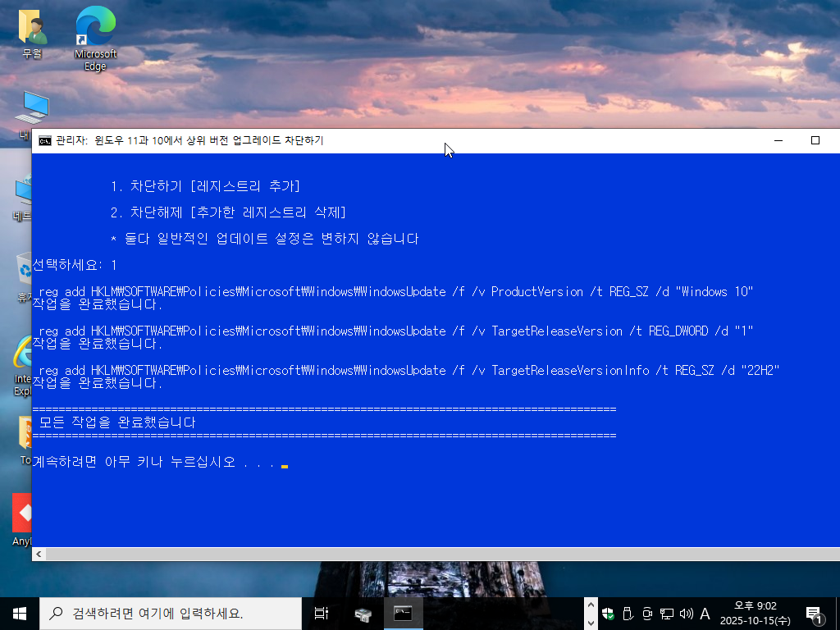Minimize the command prompt window

click(x=778, y=140)
